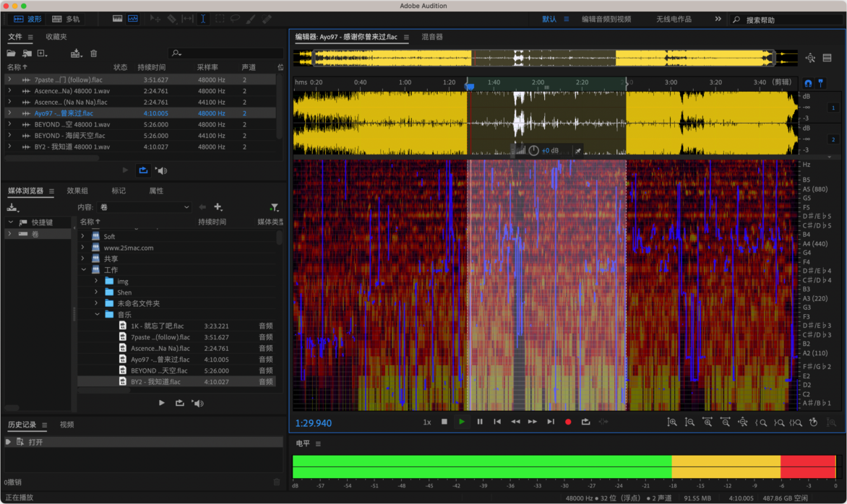847x504 pixels.
Task: Collapse the 音乐 folder
Action: 98,315
